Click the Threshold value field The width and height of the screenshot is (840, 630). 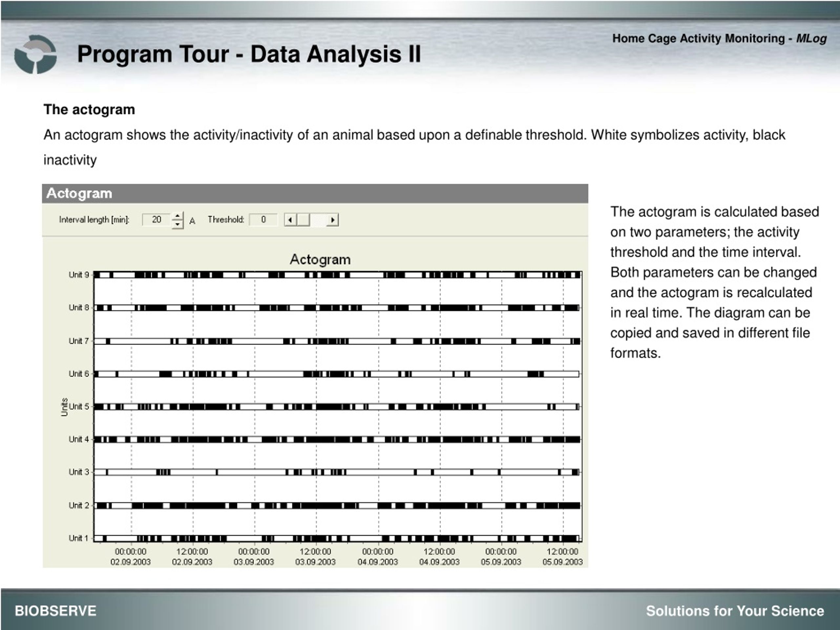(x=263, y=220)
